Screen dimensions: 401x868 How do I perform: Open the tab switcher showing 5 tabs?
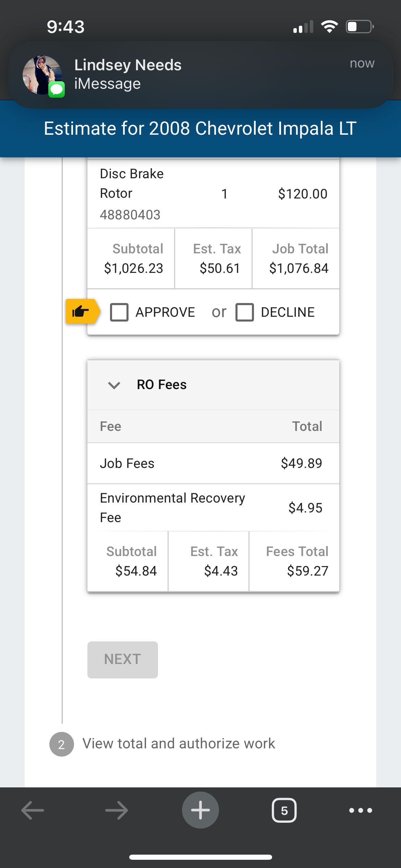(284, 810)
